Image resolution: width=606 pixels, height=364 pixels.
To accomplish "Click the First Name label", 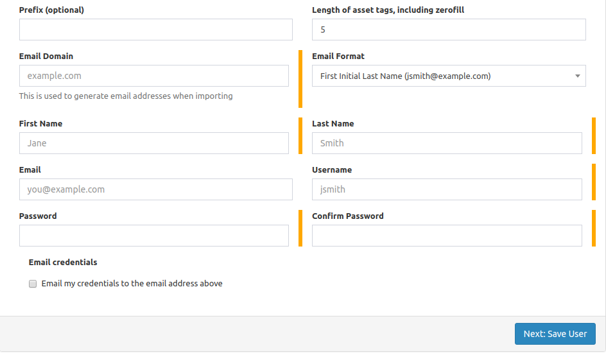I will pos(40,124).
